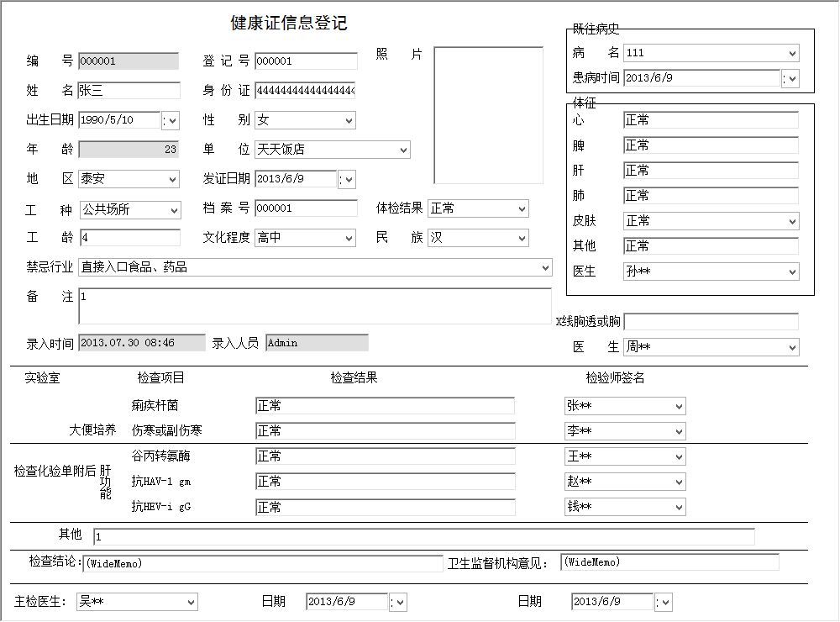
Task: Expand the 主检医生 dropdown showing 吴**
Action: (191, 602)
